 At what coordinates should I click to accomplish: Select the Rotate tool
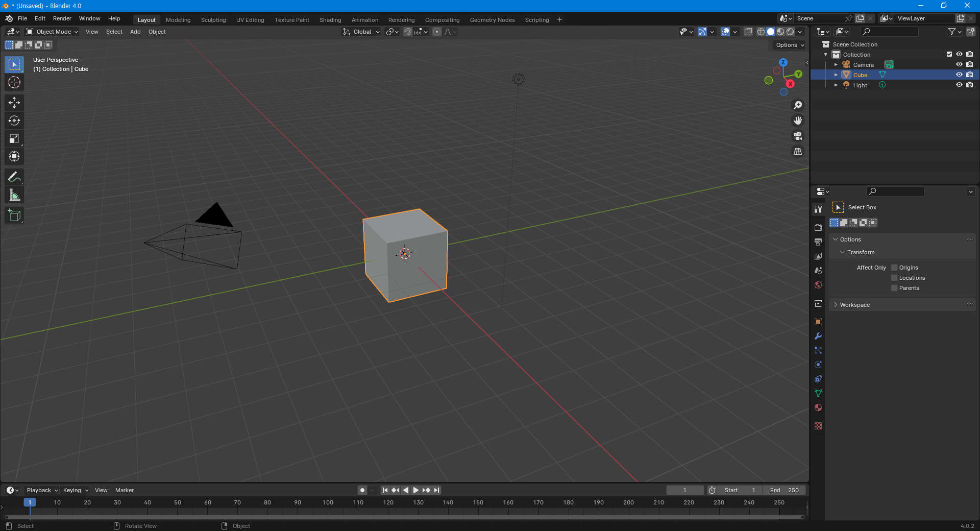pos(14,120)
